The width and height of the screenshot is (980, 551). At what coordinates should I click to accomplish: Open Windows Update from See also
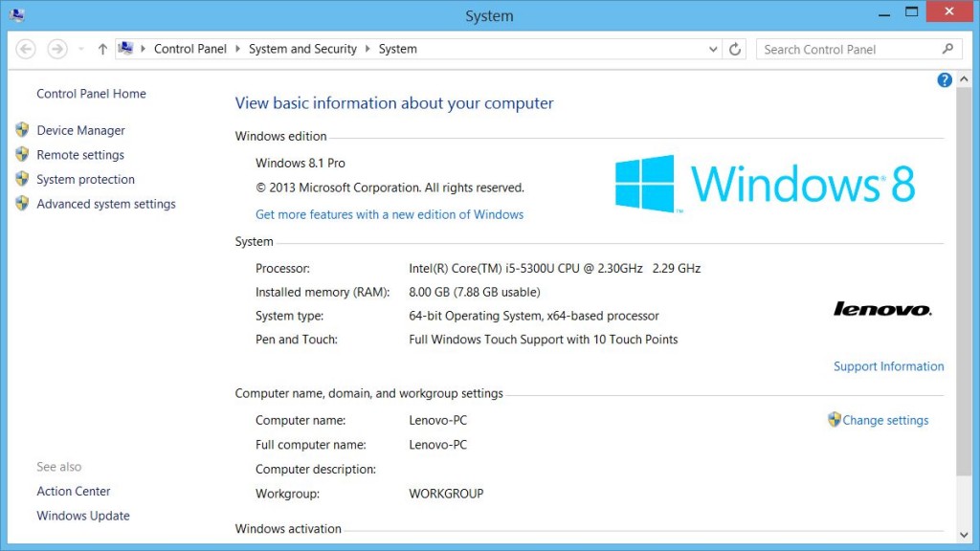coord(83,516)
